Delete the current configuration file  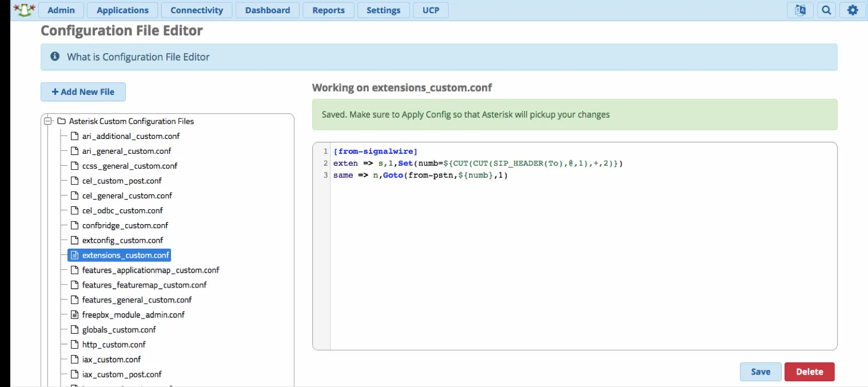pyautogui.click(x=809, y=372)
